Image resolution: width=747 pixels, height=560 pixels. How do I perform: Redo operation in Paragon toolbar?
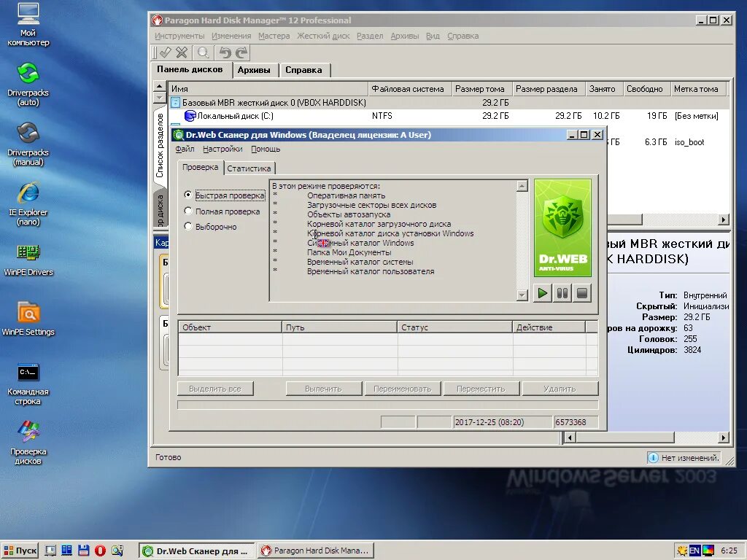[x=242, y=52]
